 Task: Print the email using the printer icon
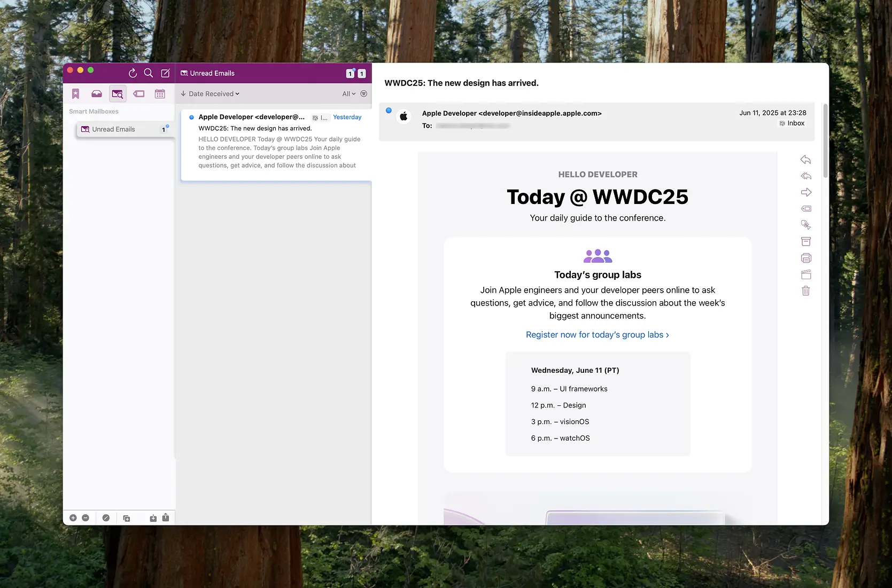(806, 258)
